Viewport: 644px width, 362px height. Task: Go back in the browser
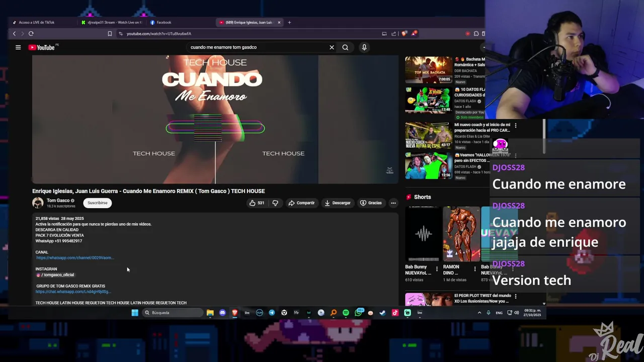[14, 34]
